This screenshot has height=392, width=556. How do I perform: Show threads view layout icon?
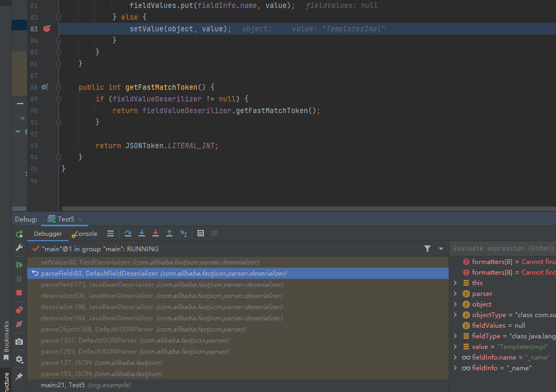pos(110,233)
